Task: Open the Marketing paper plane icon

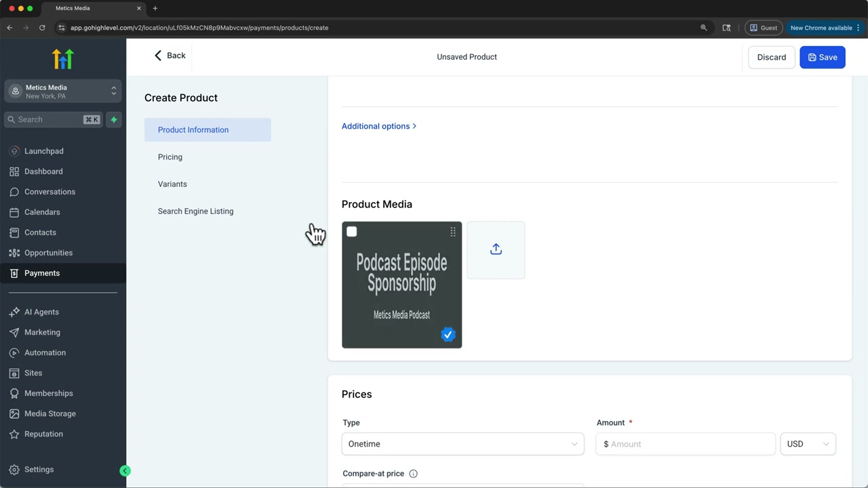Action: [14, 332]
